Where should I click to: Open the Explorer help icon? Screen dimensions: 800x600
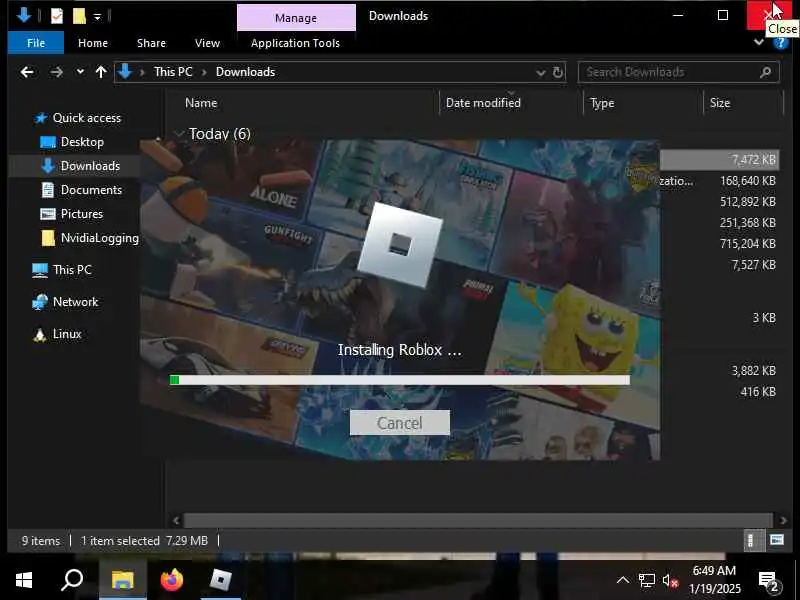click(781, 43)
